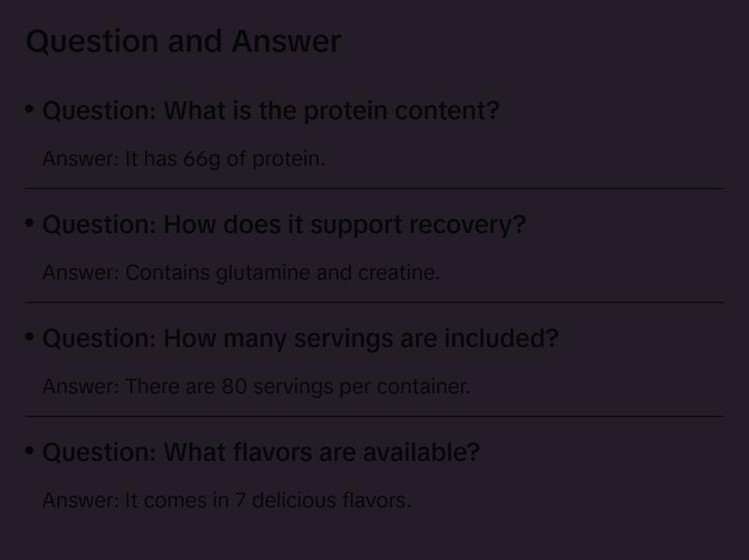The height and width of the screenshot is (560, 749).
Task: Click the delicious flavors answer
Action: [x=227, y=500]
